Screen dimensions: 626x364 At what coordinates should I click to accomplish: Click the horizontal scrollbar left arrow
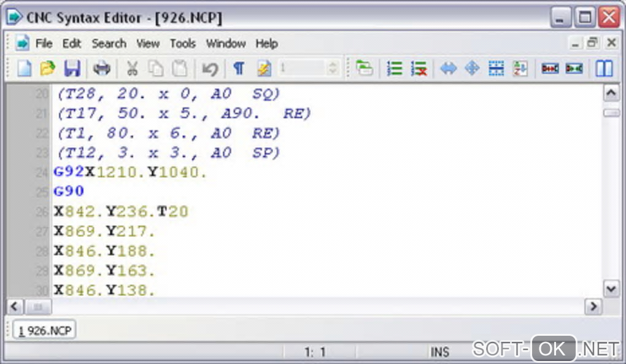(15, 306)
